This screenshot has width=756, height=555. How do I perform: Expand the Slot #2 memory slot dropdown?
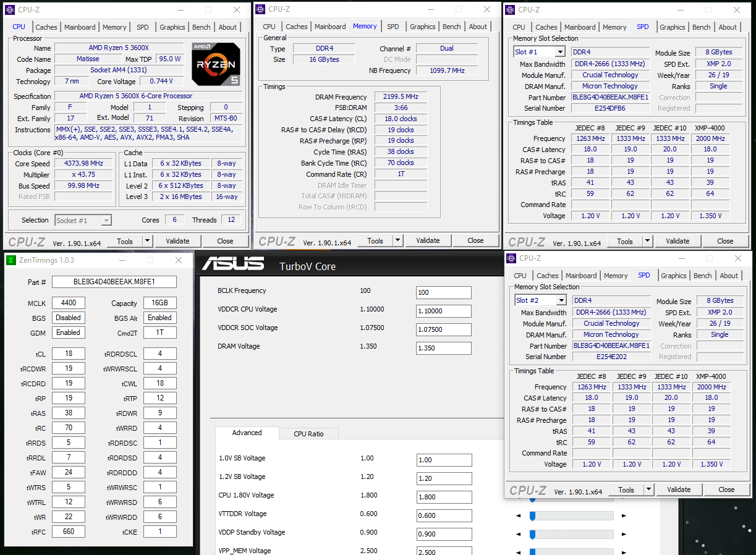click(x=561, y=300)
